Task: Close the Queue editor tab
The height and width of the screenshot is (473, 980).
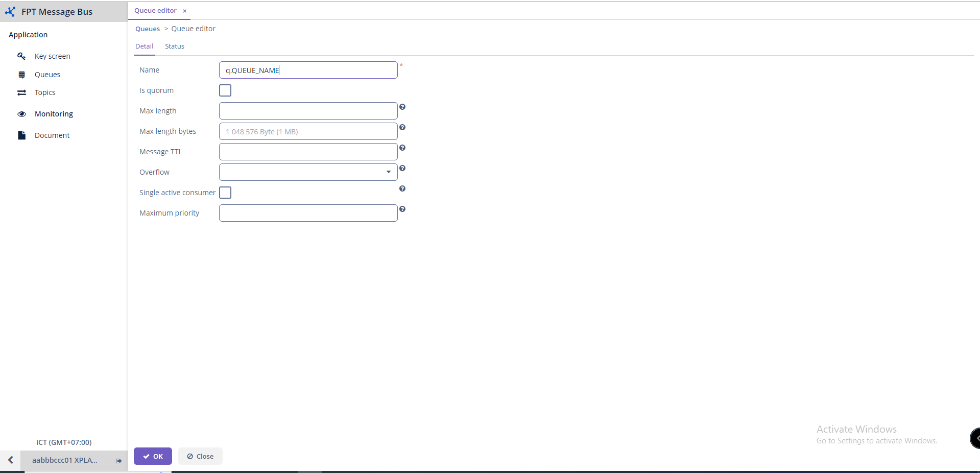Action: (185, 11)
